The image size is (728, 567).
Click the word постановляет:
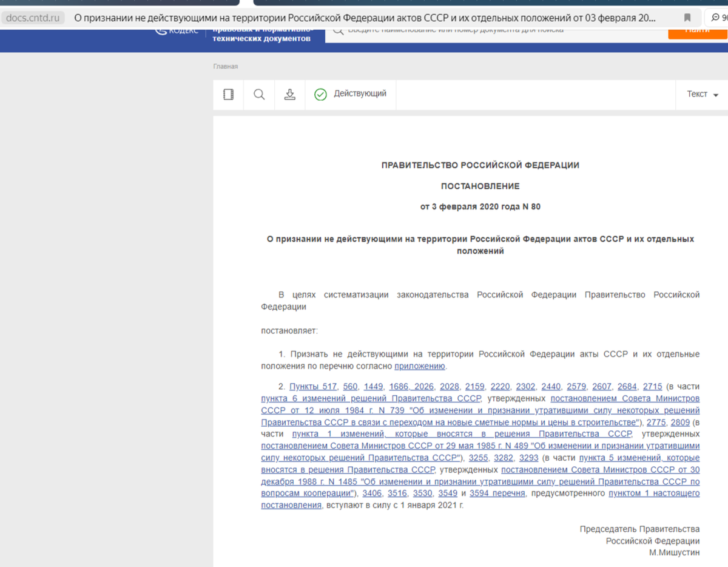pos(289,331)
